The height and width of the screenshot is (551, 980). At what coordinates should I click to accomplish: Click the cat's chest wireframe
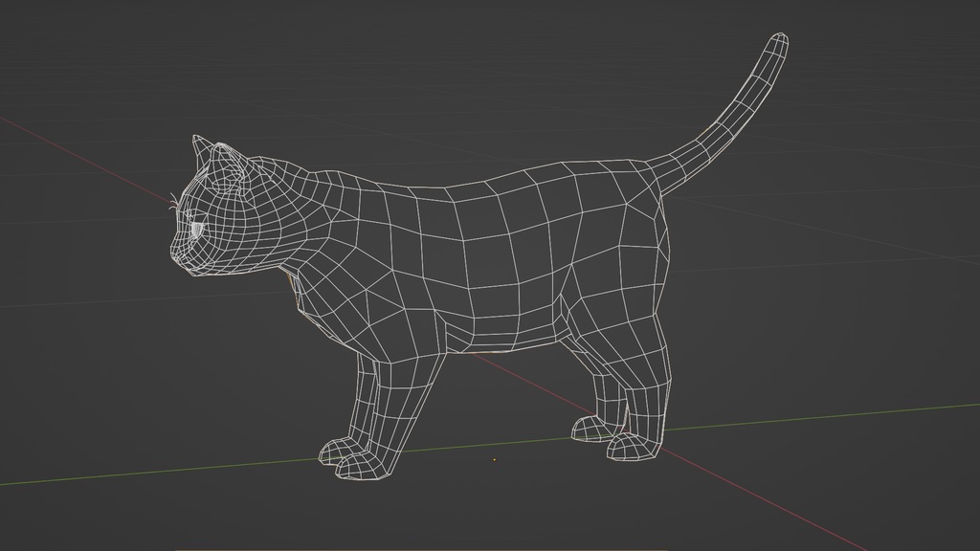pyautogui.click(x=316, y=306)
